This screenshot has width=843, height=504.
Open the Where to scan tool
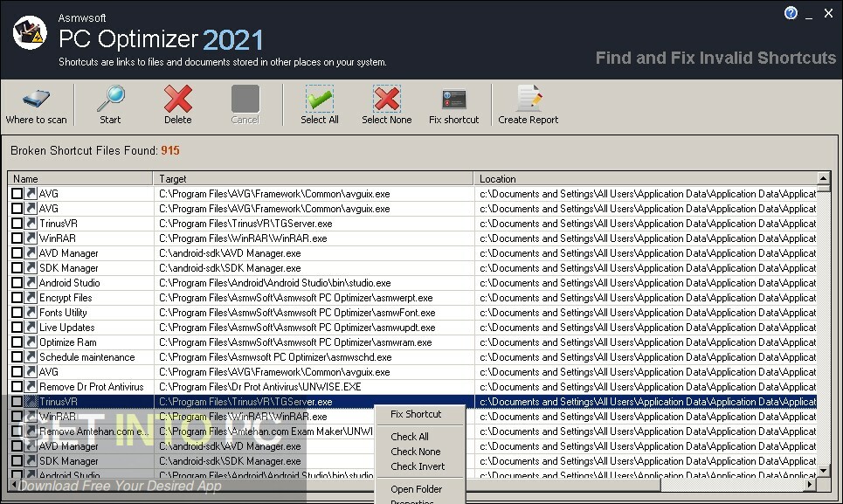click(x=36, y=106)
